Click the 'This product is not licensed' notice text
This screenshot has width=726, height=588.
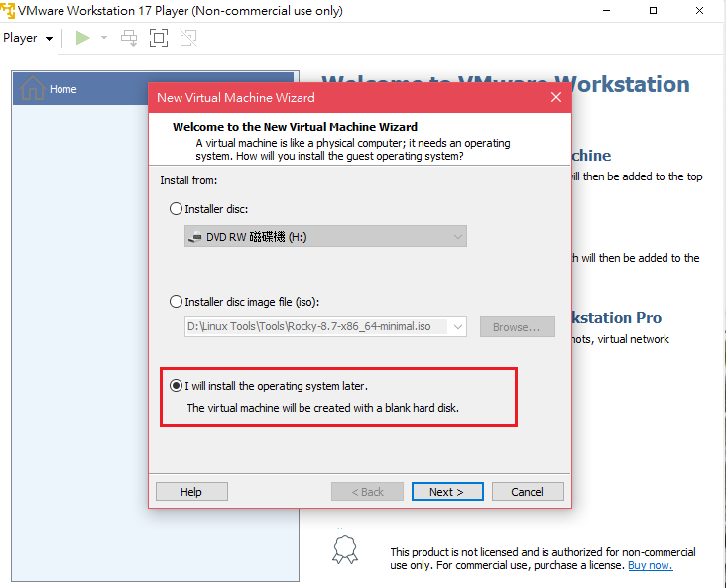[x=543, y=559]
